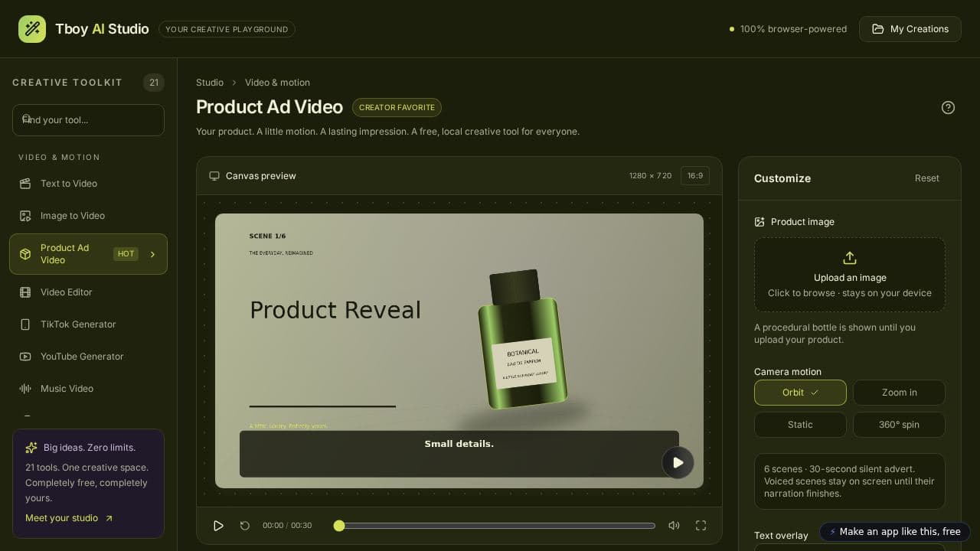
Task: Click the round play overlay on canvas
Action: point(678,462)
